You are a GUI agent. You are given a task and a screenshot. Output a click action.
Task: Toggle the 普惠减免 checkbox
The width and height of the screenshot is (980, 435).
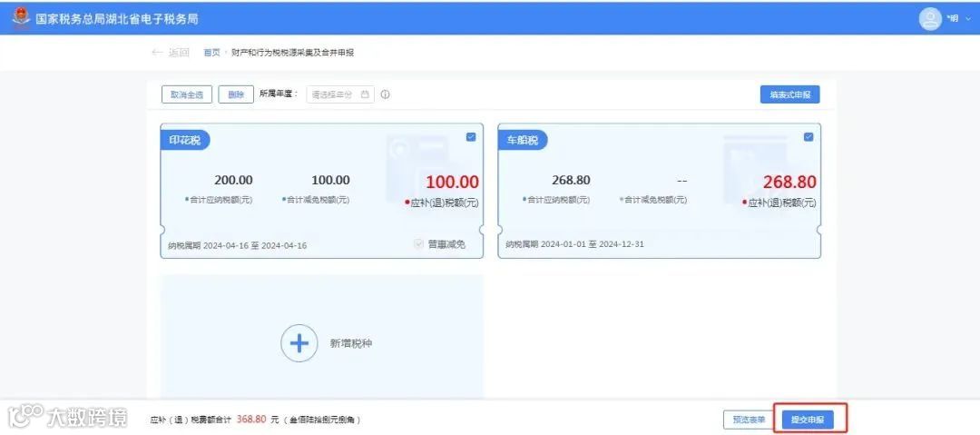click(418, 244)
